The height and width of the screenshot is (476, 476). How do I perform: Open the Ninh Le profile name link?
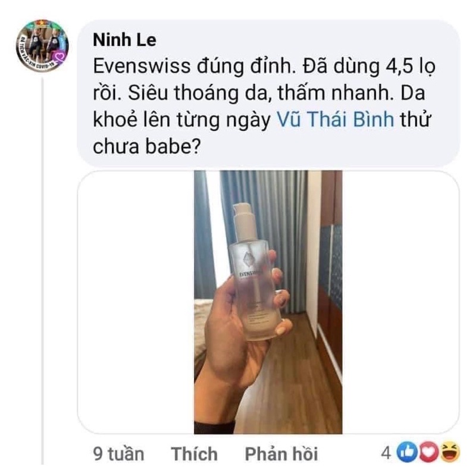pyautogui.click(x=125, y=40)
